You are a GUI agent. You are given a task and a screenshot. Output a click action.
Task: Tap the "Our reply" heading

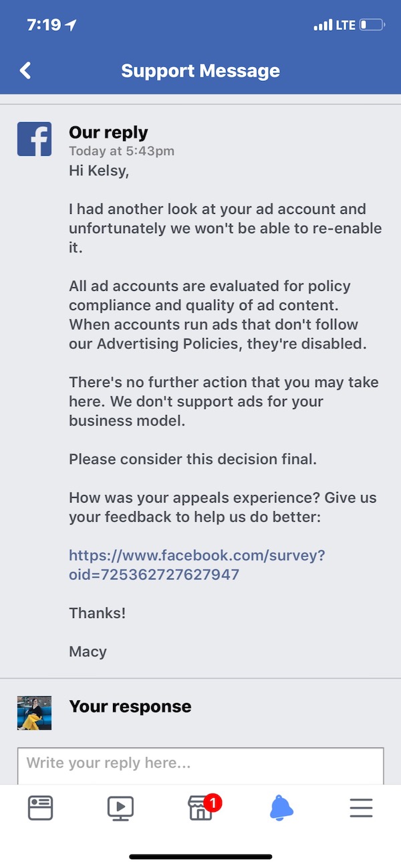108,132
